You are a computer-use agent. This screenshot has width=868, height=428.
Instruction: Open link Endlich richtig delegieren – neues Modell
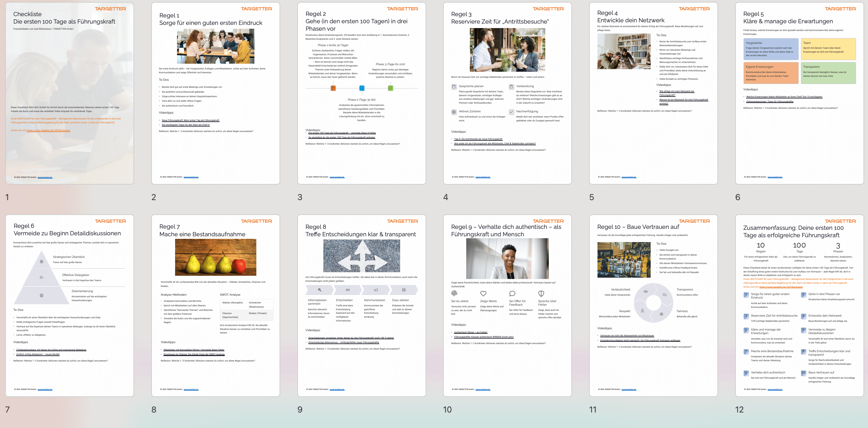coord(38,354)
